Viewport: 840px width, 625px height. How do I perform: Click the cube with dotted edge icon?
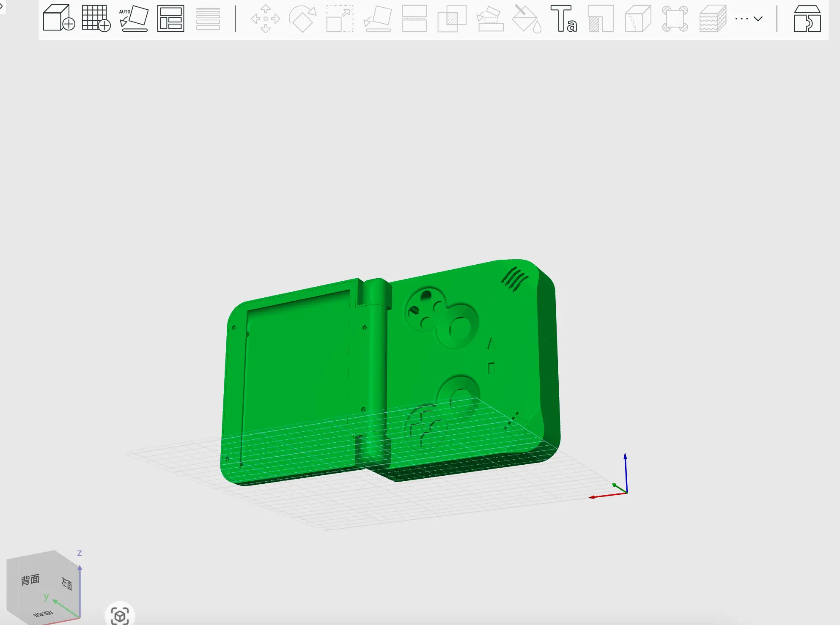coord(638,19)
